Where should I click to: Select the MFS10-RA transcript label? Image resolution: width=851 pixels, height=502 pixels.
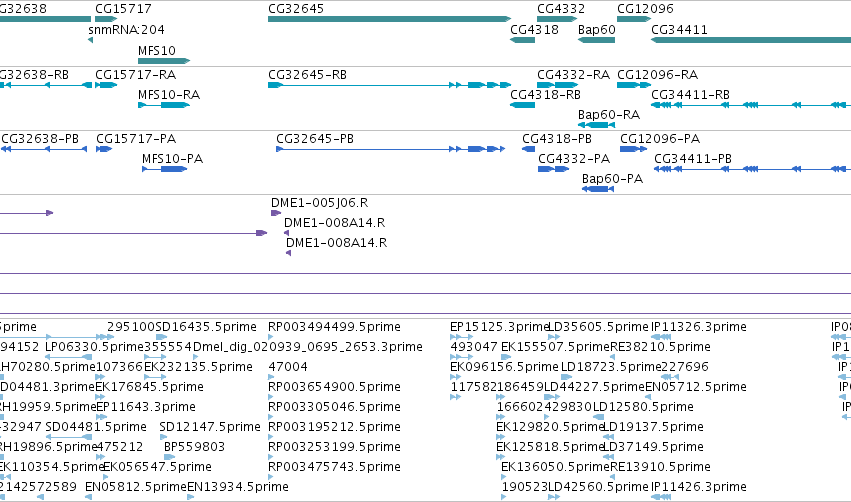pyautogui.click(x=169, y=94)
